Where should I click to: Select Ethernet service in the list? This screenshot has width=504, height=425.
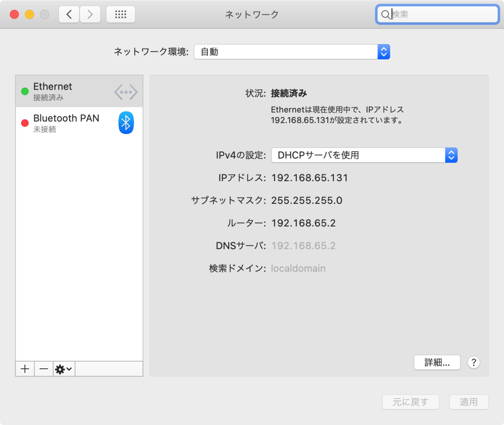tap(79, 91)
